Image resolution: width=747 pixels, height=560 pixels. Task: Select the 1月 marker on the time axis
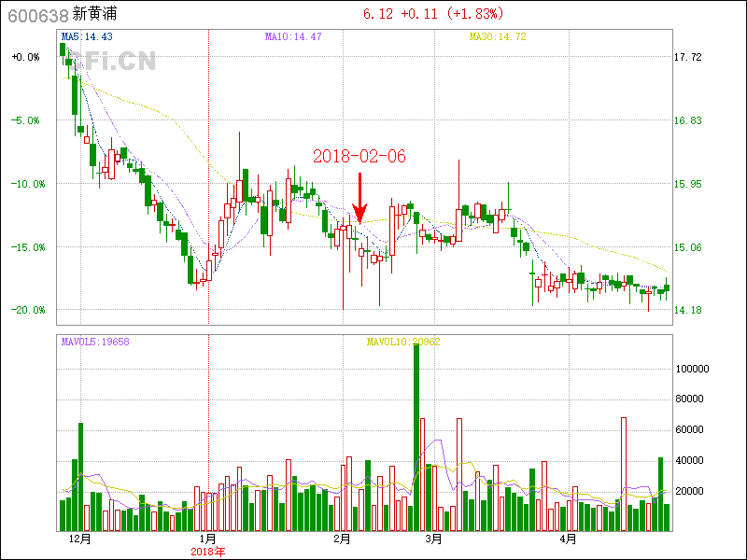point(207,539)
